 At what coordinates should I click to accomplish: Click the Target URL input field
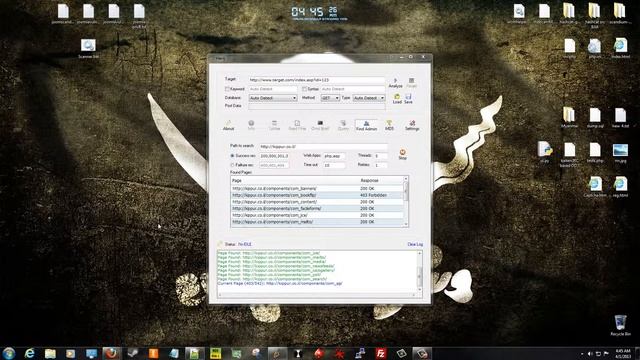coord(317,80)
